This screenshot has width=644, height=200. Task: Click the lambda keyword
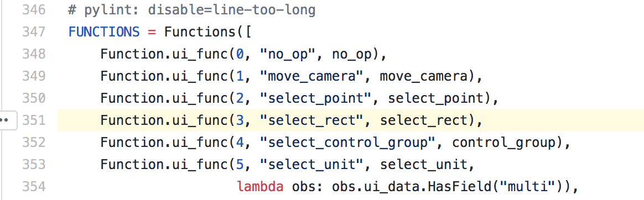tap(261, 187)
